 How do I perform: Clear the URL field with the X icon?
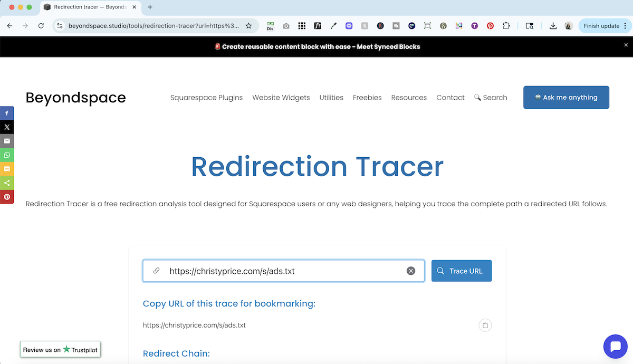411,271
